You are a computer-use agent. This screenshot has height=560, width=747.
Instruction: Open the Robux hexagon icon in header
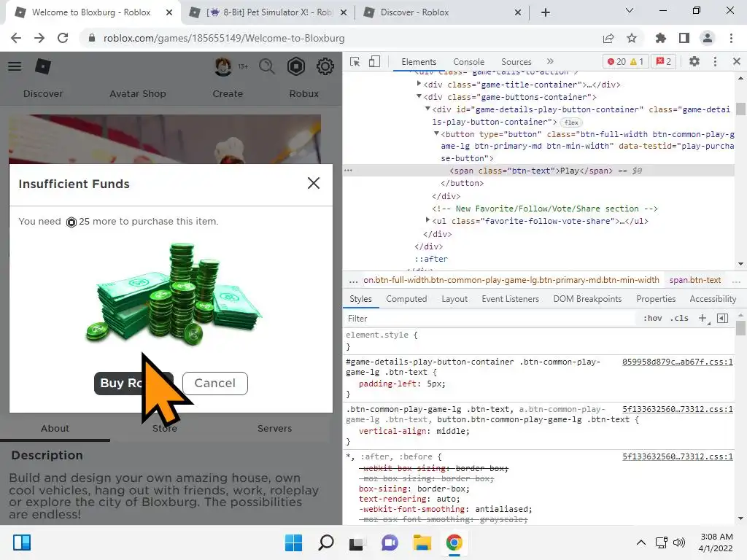pos(296,66)
